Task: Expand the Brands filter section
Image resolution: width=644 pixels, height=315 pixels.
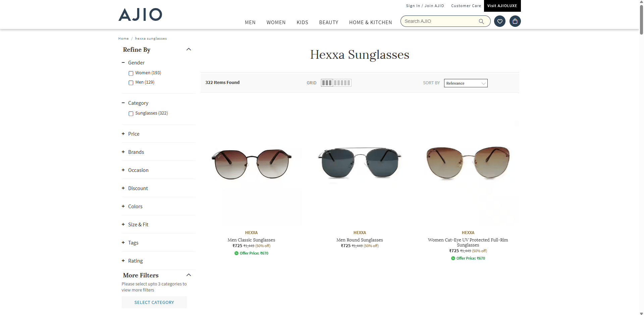Action: pos(136,152)
